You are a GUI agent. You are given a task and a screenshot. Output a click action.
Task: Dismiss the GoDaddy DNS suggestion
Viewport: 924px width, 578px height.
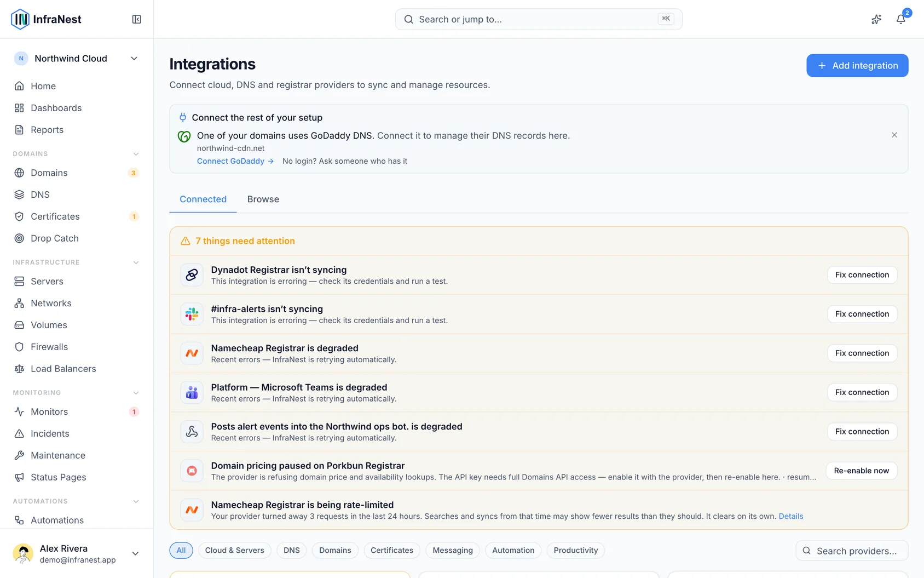894,135
